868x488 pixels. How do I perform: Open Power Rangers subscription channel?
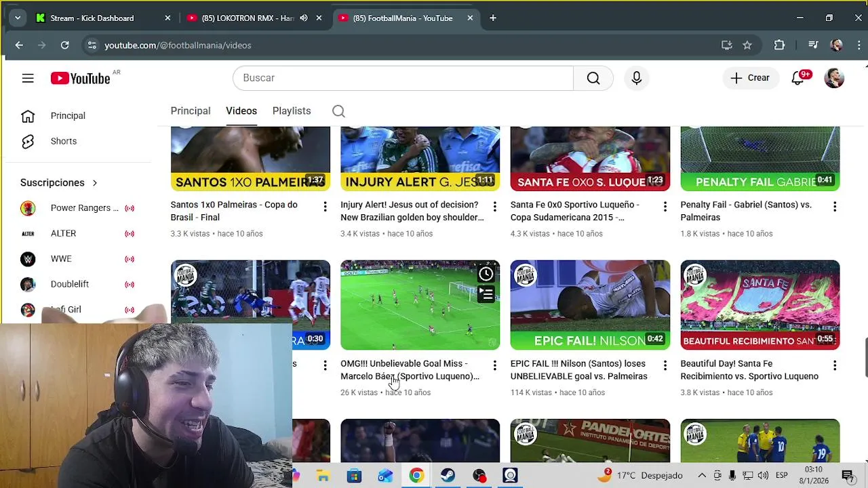[78, 208]
